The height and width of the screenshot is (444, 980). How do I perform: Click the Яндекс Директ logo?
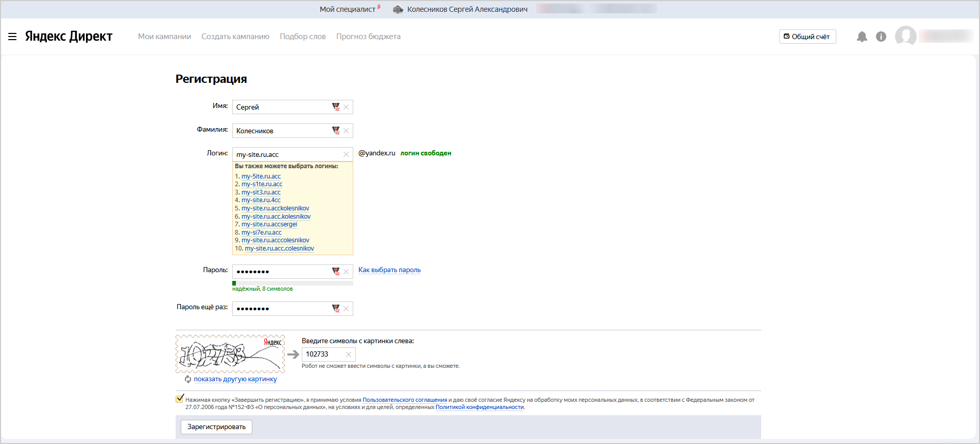(68, 36)
